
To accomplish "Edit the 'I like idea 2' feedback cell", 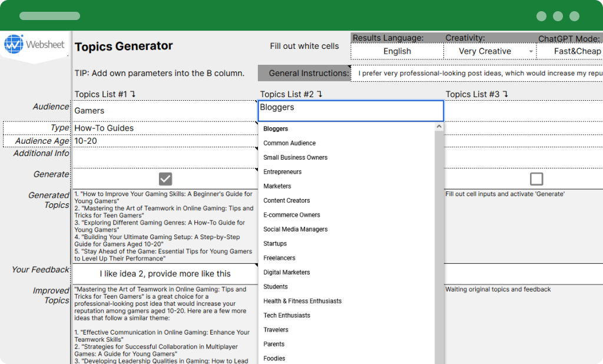I will coord(165,274).
